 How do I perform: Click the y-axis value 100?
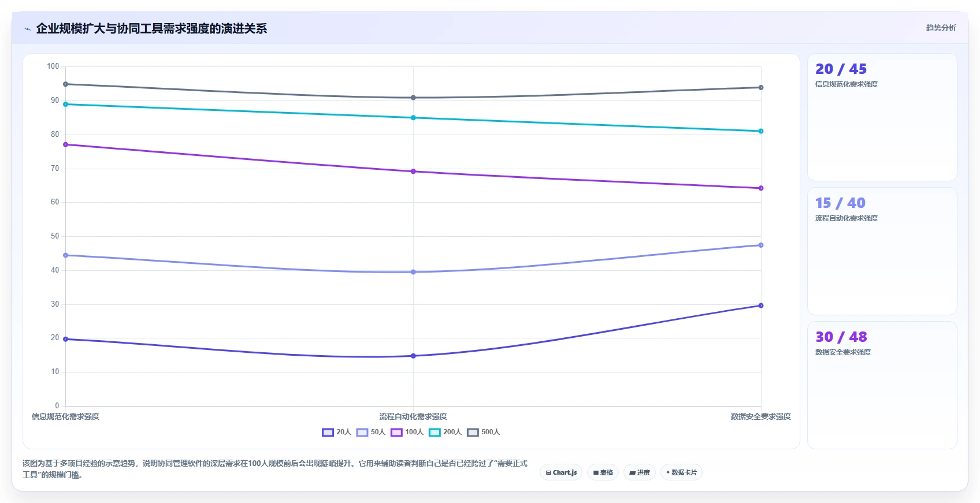[x=53, y=66]
